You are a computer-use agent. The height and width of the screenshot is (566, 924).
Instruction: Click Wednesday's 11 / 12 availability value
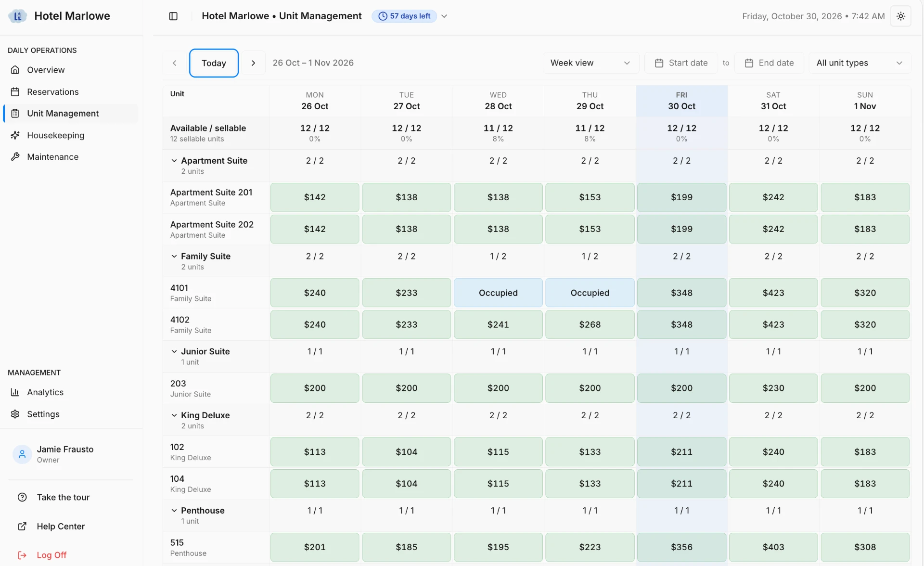tap(498, 128)
